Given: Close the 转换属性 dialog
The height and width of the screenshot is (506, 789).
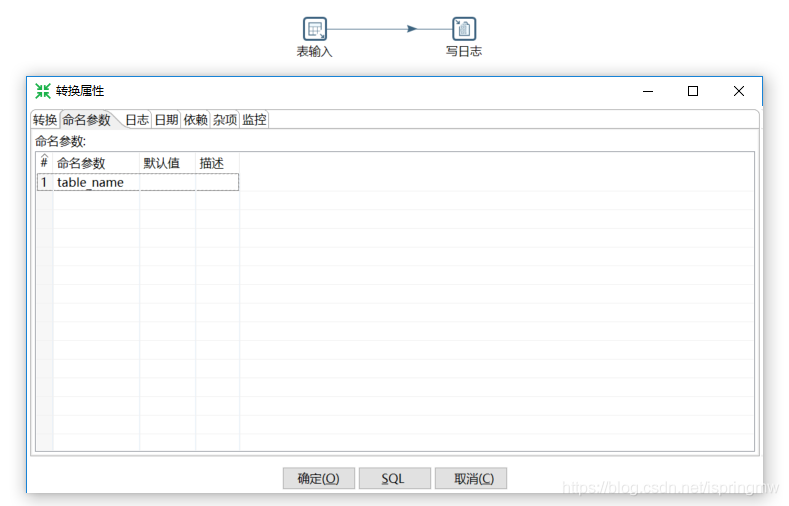Looking at the screenshot, I should (739, 91).
